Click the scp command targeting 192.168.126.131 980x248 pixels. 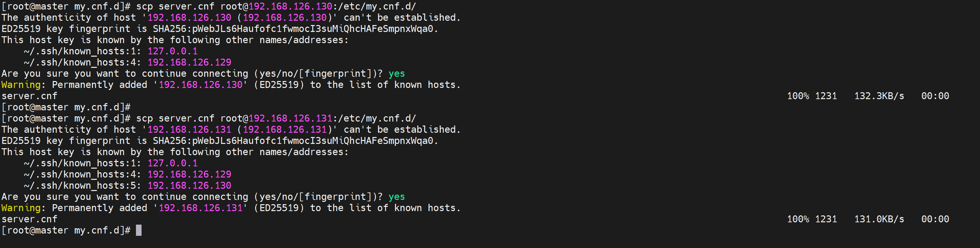tap(276, 119)
